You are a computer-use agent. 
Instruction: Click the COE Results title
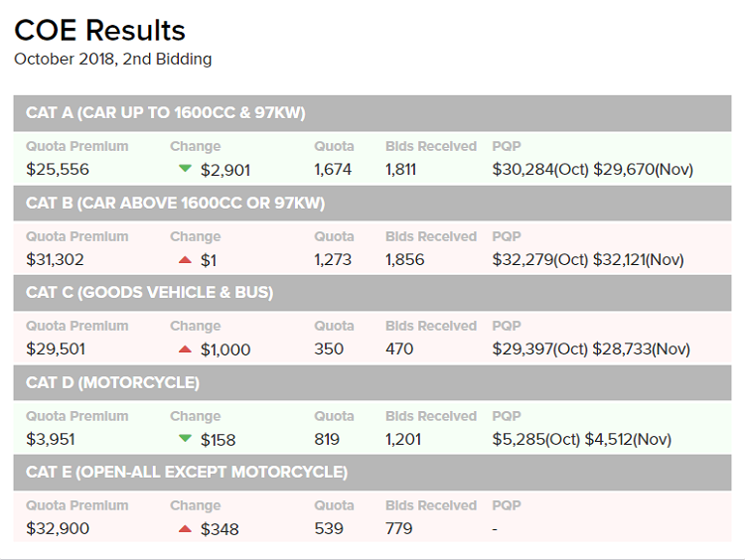(99, 30)
